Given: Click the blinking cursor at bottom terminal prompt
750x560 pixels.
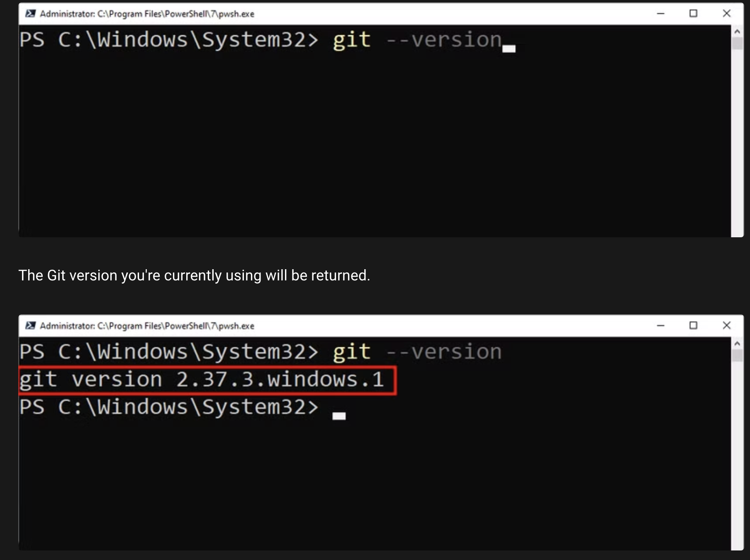Looking at the screenshot, I should (x=339, y=416).
